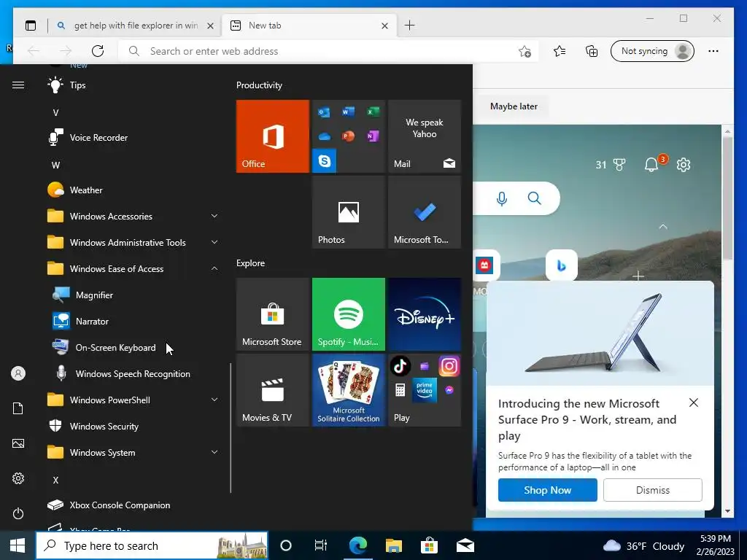
Task: Jump to the V letter header in the app list
Action: pyautogui.click(x=55, y=113)
